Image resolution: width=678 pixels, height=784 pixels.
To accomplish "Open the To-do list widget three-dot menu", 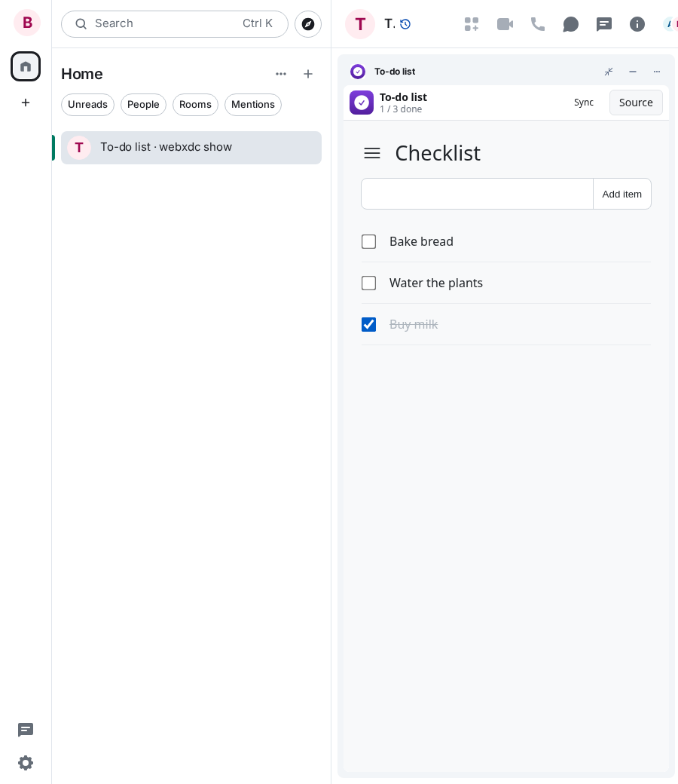I will pos(656,72).
